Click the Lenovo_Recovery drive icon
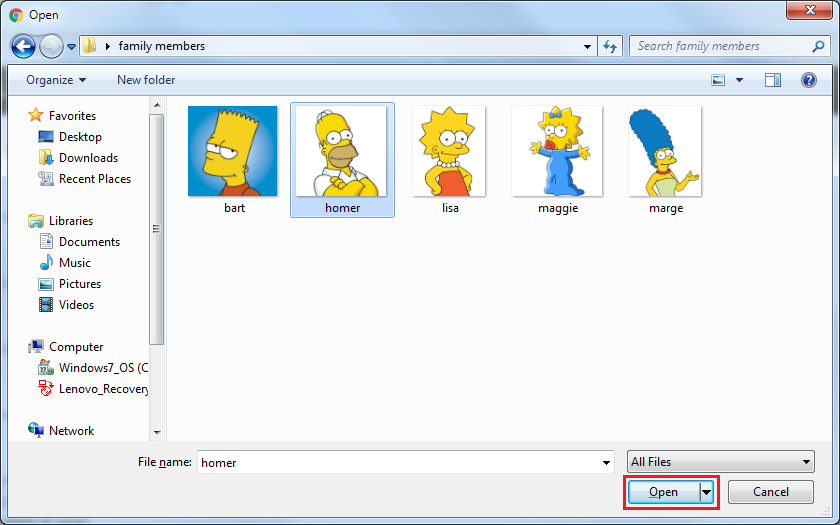This screenshot has width=840, height=525. [46, 388]
